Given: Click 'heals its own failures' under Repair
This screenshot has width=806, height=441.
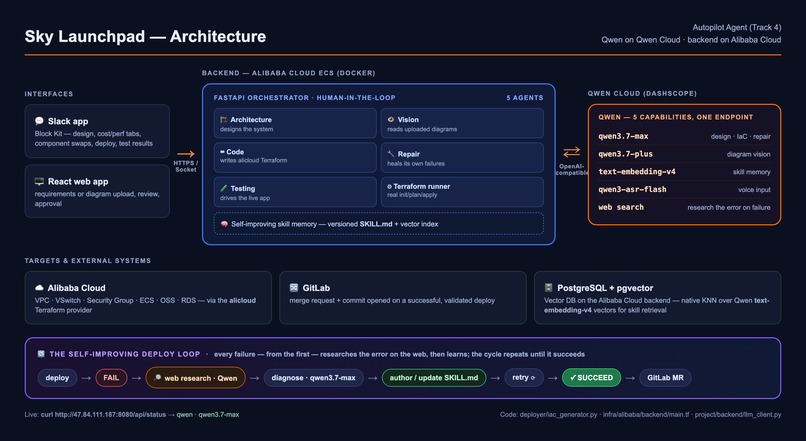Looking at the screenshot, I should [416, 163].
